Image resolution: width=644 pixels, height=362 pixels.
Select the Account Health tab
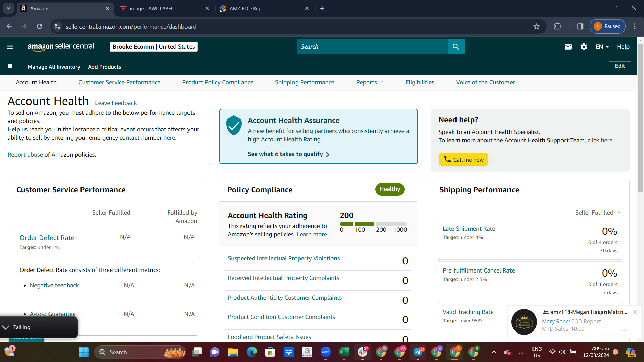36,82
